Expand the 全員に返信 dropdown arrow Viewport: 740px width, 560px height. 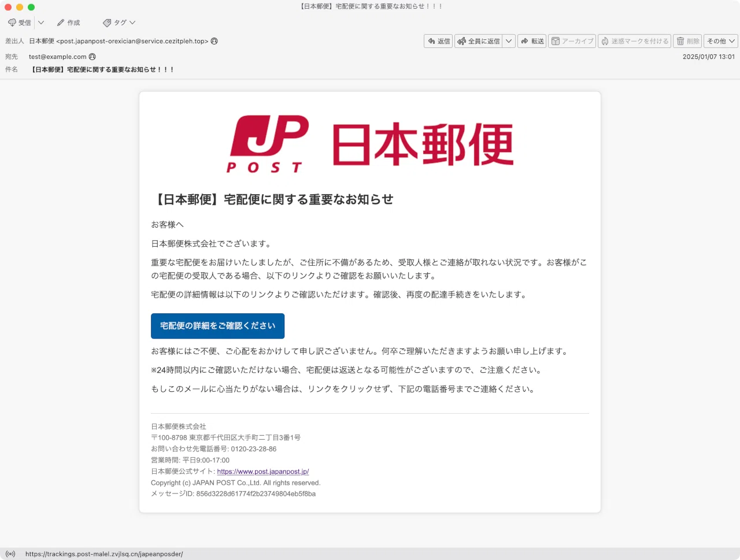pyautogui.click(x=509, y=41)
